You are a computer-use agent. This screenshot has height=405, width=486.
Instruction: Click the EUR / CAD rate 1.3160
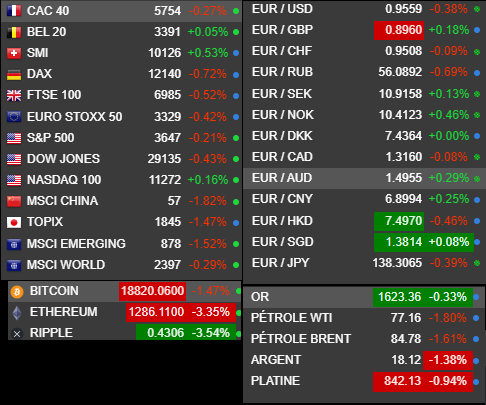[404, 157]
